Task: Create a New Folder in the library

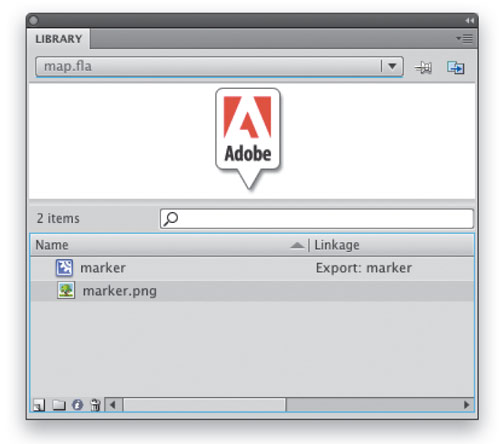Action: (x=59, y=405)
